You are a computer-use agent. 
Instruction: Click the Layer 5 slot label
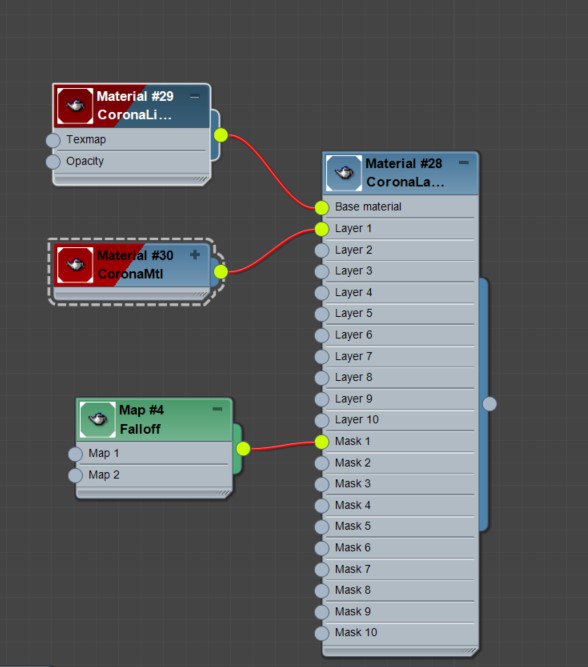click(353, 314)
